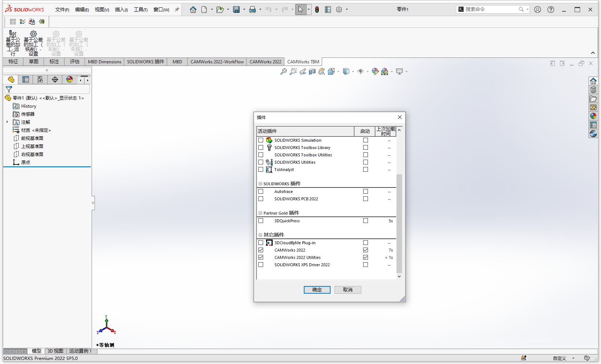The width and height of the screenshot is (601, 364).
Task: Open the 工具(T) menu
Action: (140, 10)
